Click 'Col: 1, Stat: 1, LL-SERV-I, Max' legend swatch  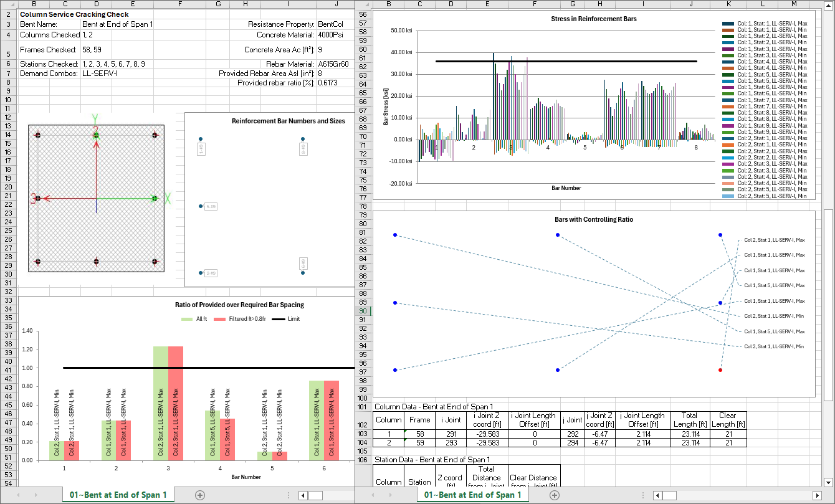click(728, 23)
